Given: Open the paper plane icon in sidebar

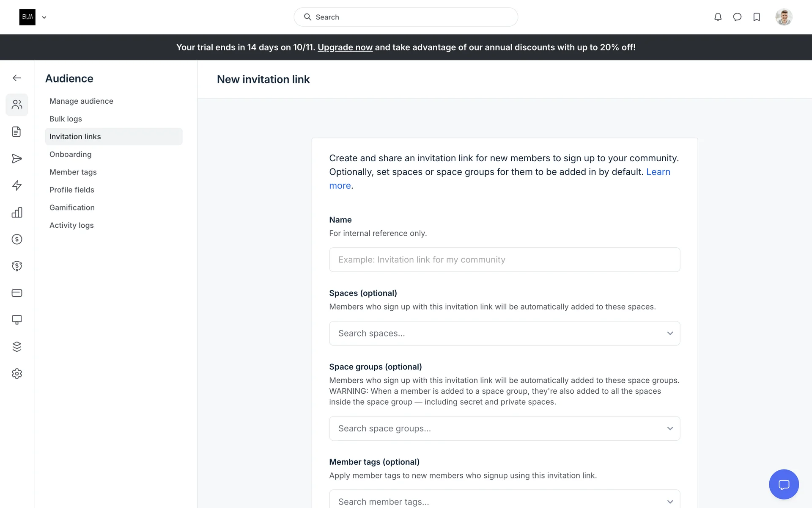Looking at the screenshot, I should click(17, 159).
